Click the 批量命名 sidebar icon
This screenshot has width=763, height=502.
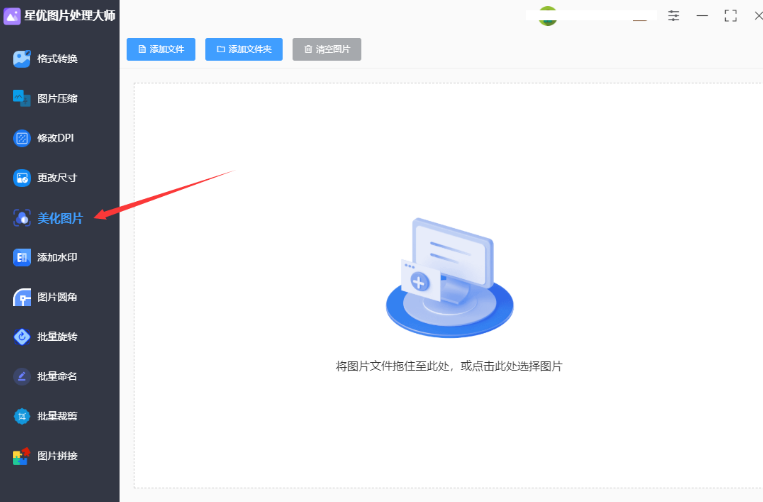click(21, 376)
